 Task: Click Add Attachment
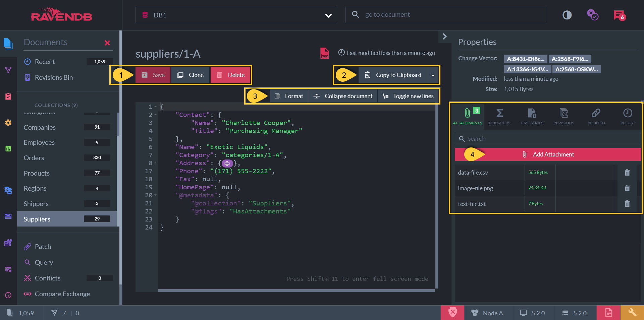[548, 154]
